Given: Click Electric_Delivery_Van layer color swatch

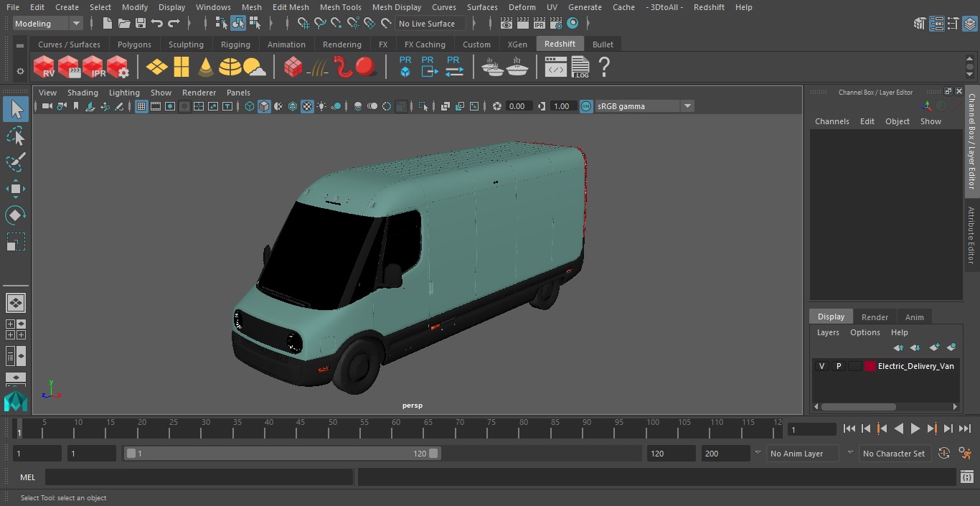Looking at the screenshot, I should click(x=870, y=366).
